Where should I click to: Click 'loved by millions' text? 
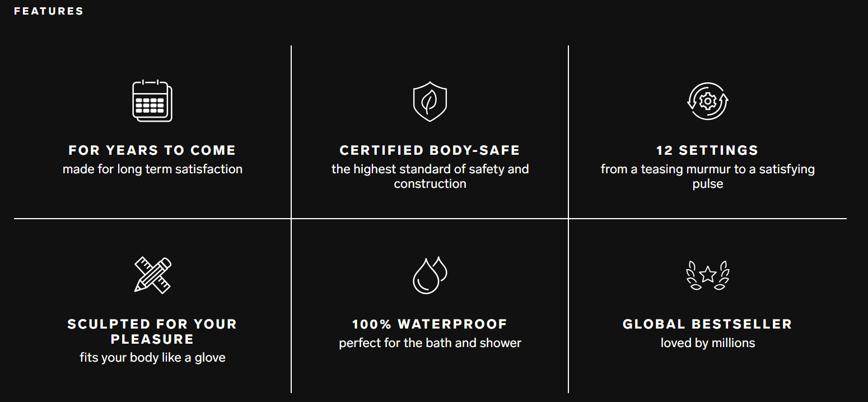point(707,343)
